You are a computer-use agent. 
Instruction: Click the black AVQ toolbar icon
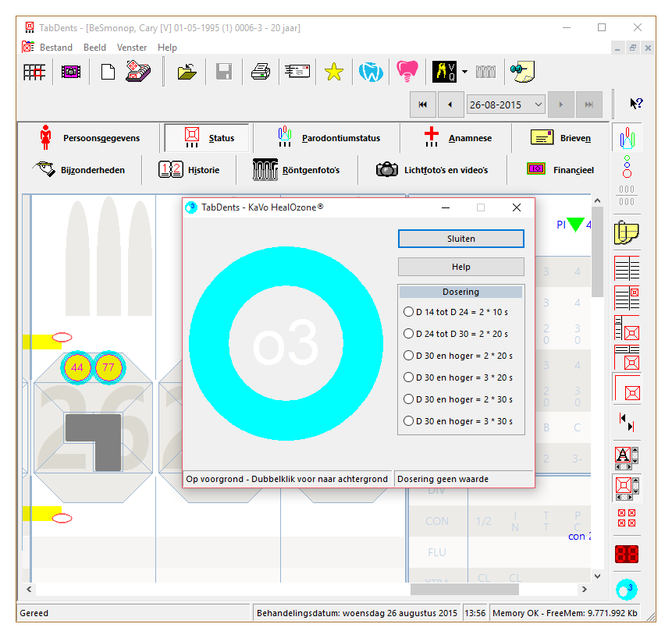(444, 72)
